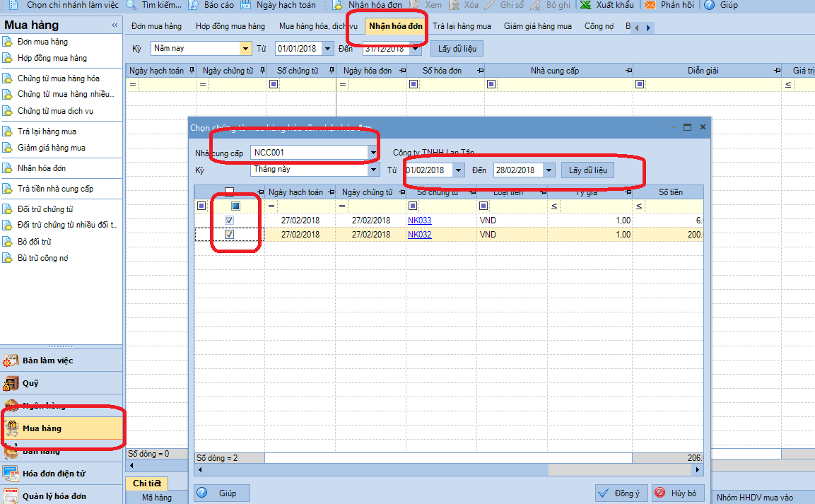
Task: Pin the dialog Ngày chứng từ column
Action: [401, 192]
